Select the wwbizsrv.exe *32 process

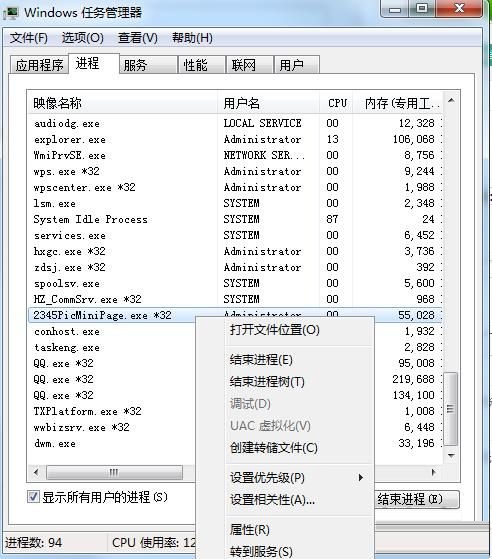(112, 427)
